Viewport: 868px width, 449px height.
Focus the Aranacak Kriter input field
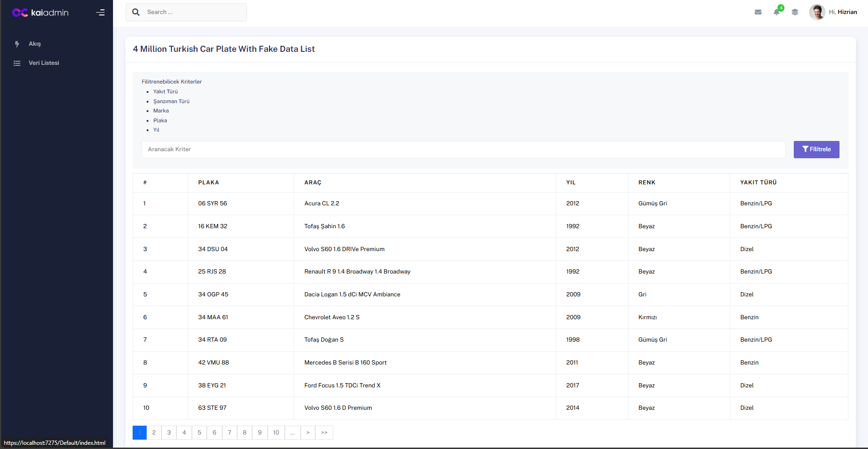pyautogui.click(x=463, y=149)
